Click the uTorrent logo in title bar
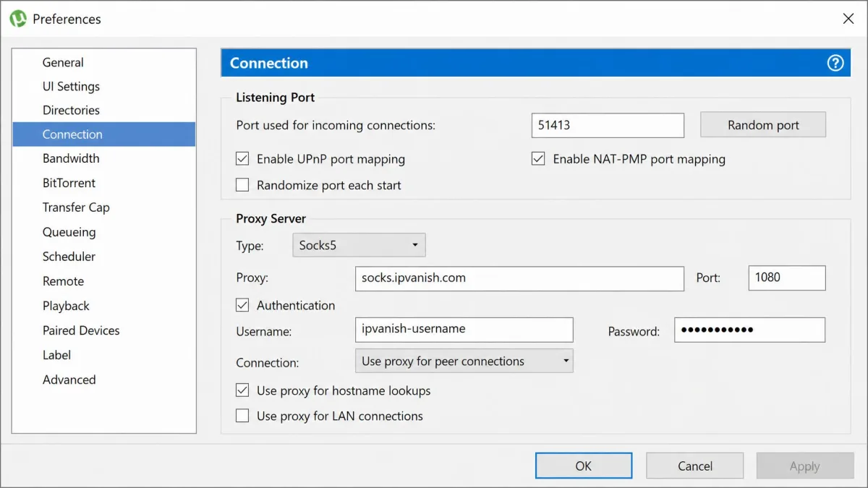 18,19
